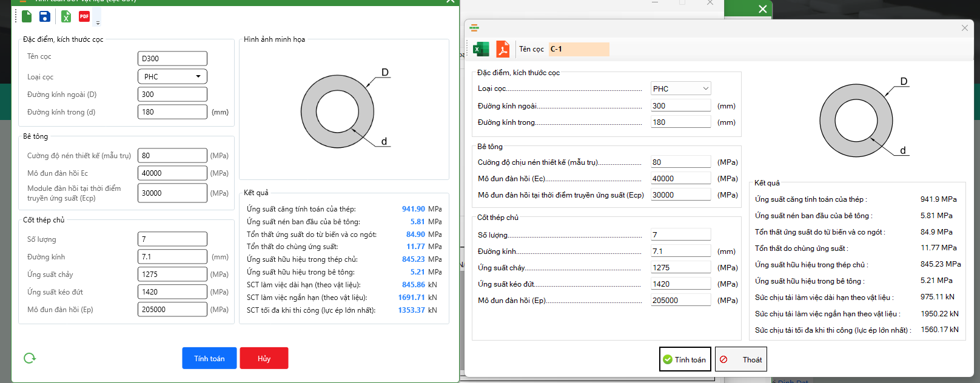980x383 pixels.
Task: Click the blue save disk icon in left window
Action: tap(45, 16)
